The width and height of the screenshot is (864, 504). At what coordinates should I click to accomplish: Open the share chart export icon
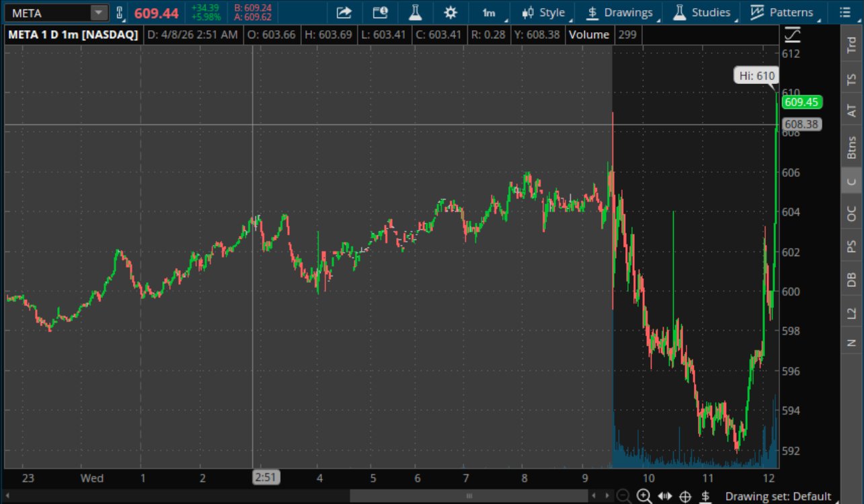point(344,11)
